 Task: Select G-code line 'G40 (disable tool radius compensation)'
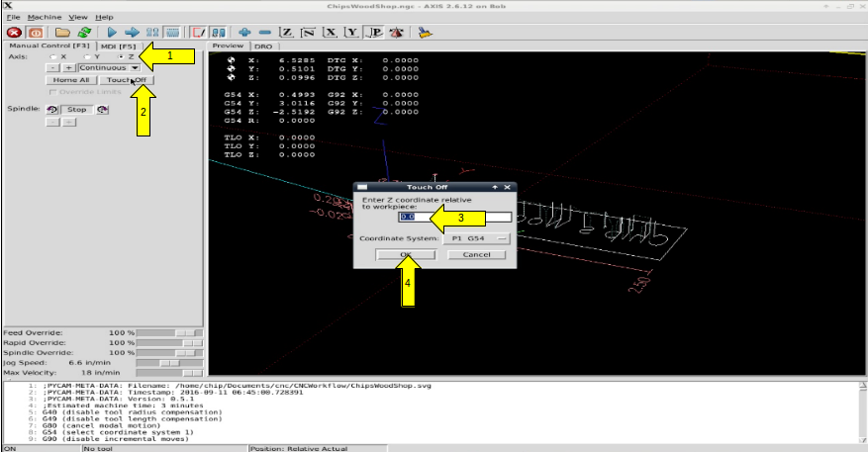click(x=133, y=412)
